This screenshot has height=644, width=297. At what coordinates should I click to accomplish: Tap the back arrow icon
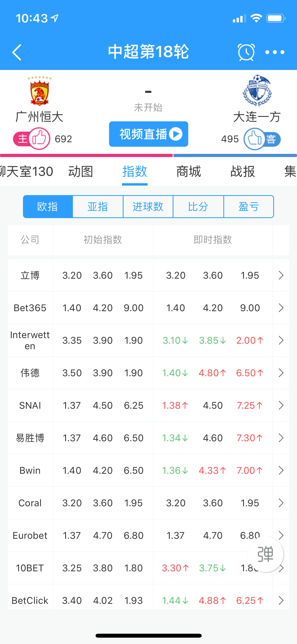tap(17, 52)
